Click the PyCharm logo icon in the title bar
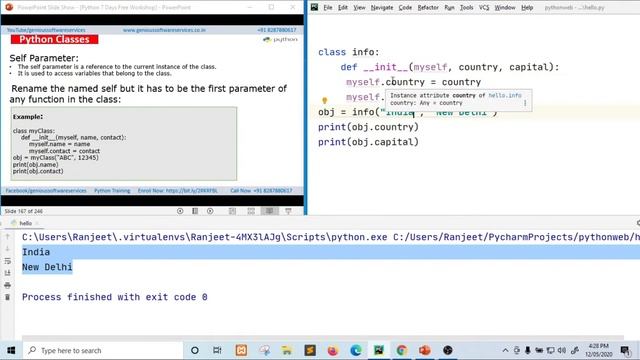Viewport: 640px width, 360px height. pos(314,7)
